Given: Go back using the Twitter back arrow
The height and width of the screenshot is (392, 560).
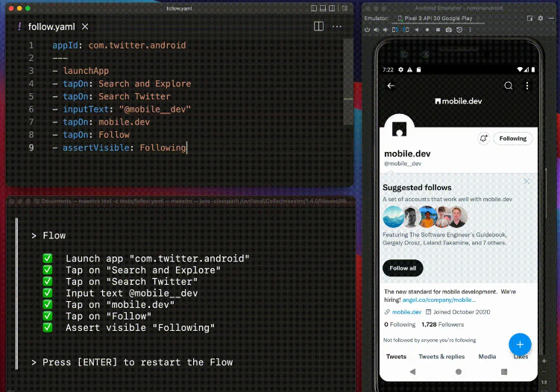Looking at the screenshot, I should [x=391, y=86].
